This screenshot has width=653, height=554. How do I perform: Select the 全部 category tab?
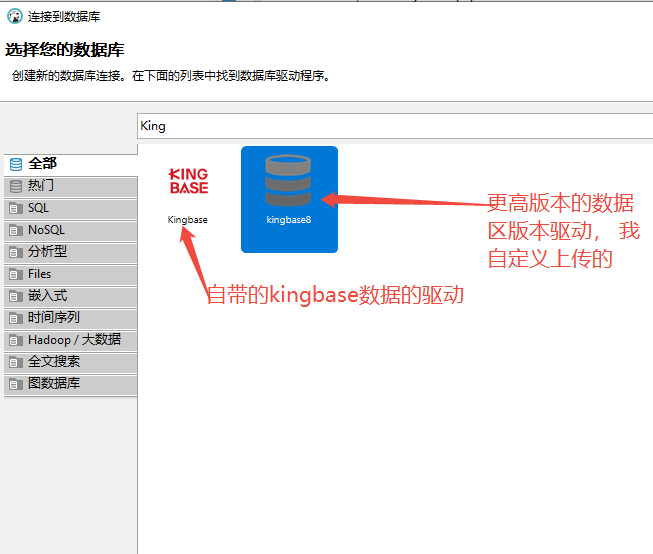(70, 164)
